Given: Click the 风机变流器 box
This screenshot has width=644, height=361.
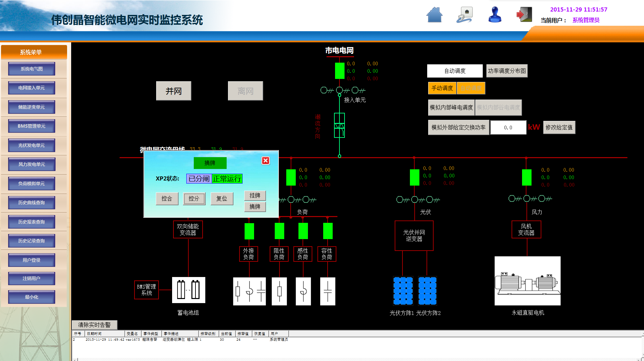Looking at the screenshot, I should [526, 230].
